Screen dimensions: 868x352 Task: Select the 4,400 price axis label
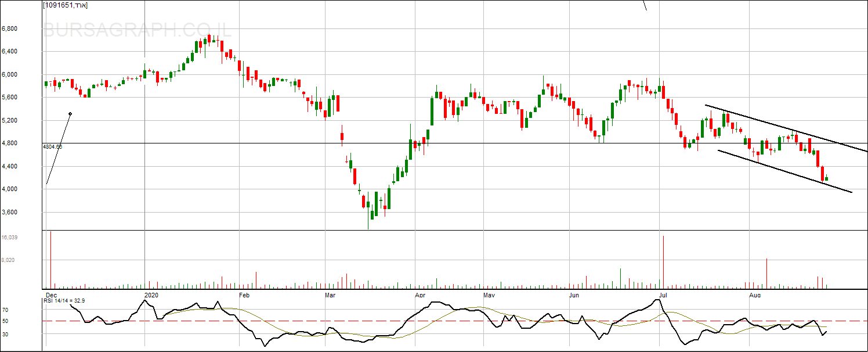[9, 166]
